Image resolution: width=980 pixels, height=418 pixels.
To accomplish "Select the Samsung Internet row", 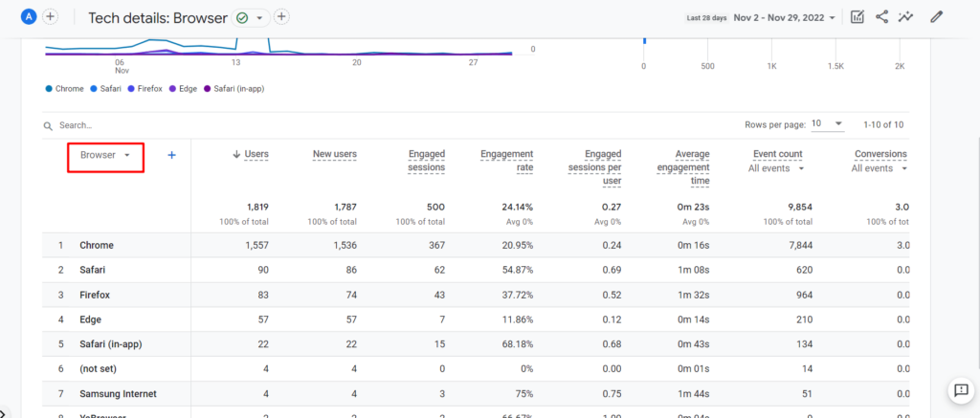I will pos(475,394).
